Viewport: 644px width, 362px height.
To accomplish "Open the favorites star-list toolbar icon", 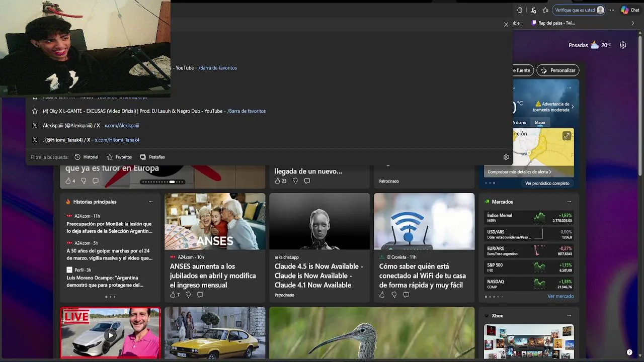I will [x=545, y=10].
